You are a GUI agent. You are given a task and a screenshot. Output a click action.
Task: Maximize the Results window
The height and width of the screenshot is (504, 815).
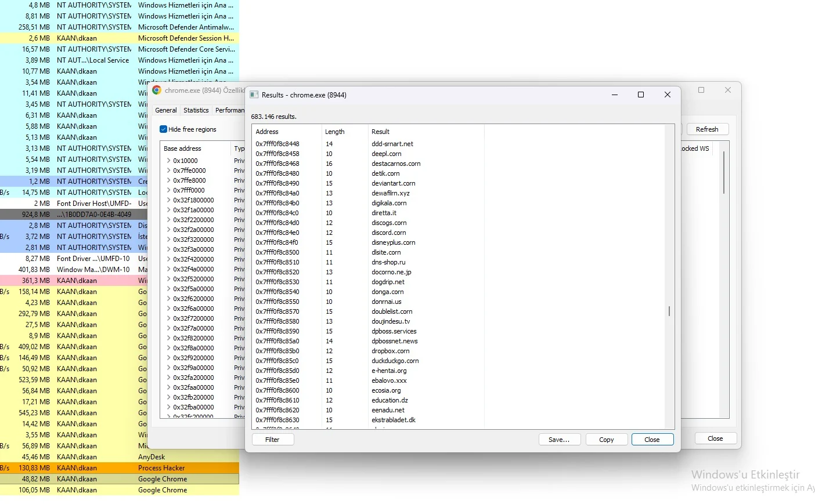click(x=641, y=95)
